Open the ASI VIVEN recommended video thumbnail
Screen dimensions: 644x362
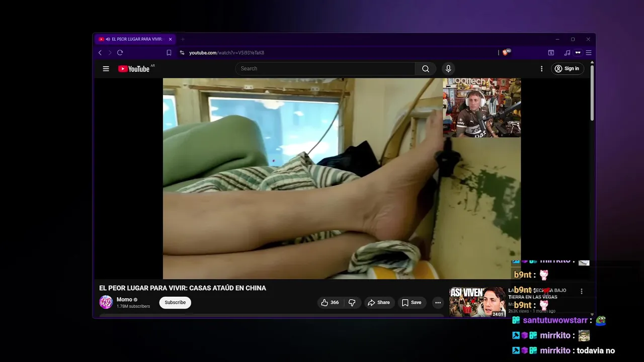477,302
